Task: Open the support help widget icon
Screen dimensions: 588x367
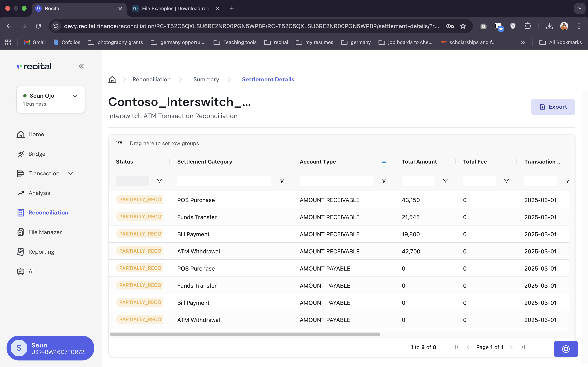Action: point(566,349)
